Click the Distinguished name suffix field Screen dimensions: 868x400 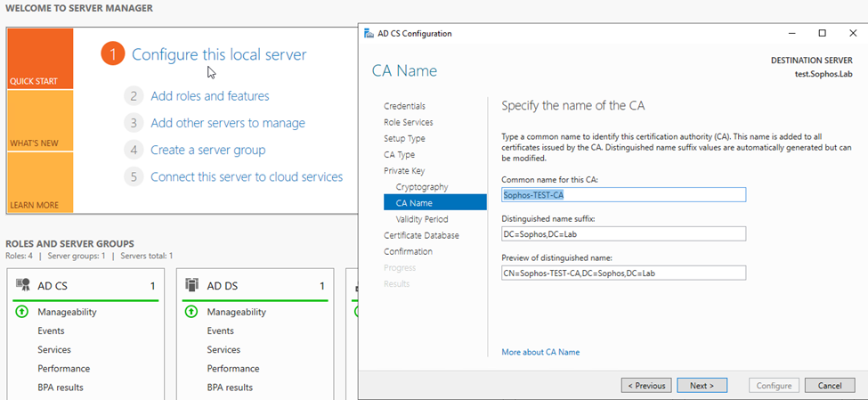[623, 234]
